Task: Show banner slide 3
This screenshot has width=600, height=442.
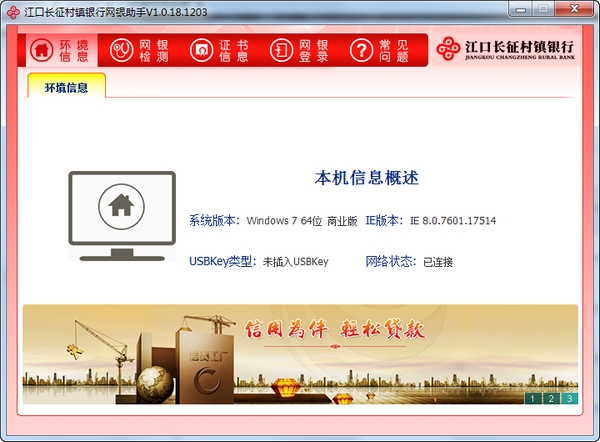Action: pos(569,398)
